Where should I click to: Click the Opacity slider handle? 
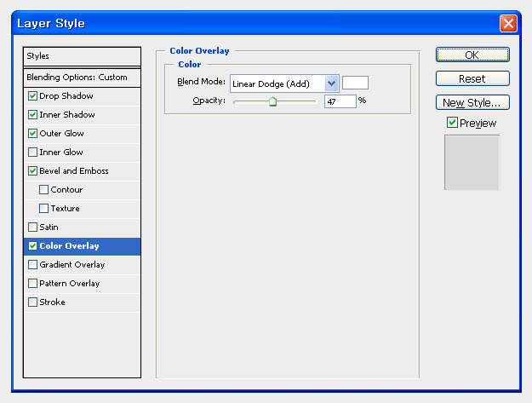(x=272, y=101)
